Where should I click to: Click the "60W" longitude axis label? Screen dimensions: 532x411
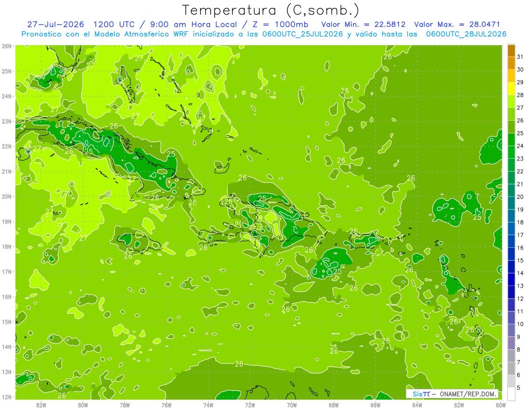[x=501, y=405]
